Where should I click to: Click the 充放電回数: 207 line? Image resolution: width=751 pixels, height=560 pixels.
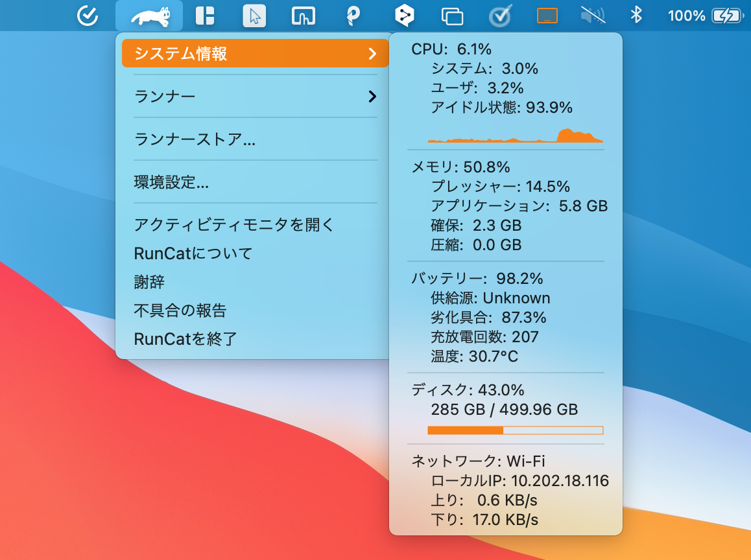(484, 336)
